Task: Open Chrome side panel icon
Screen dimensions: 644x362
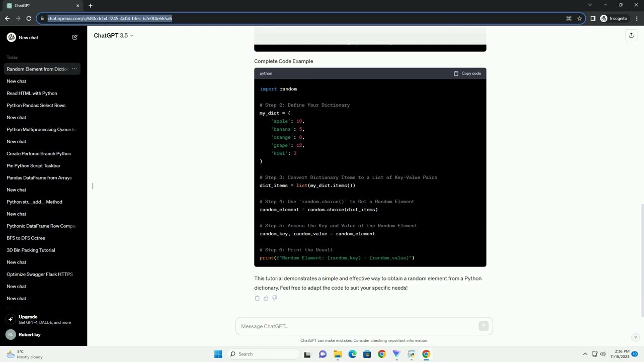Action: pos(593,19)
